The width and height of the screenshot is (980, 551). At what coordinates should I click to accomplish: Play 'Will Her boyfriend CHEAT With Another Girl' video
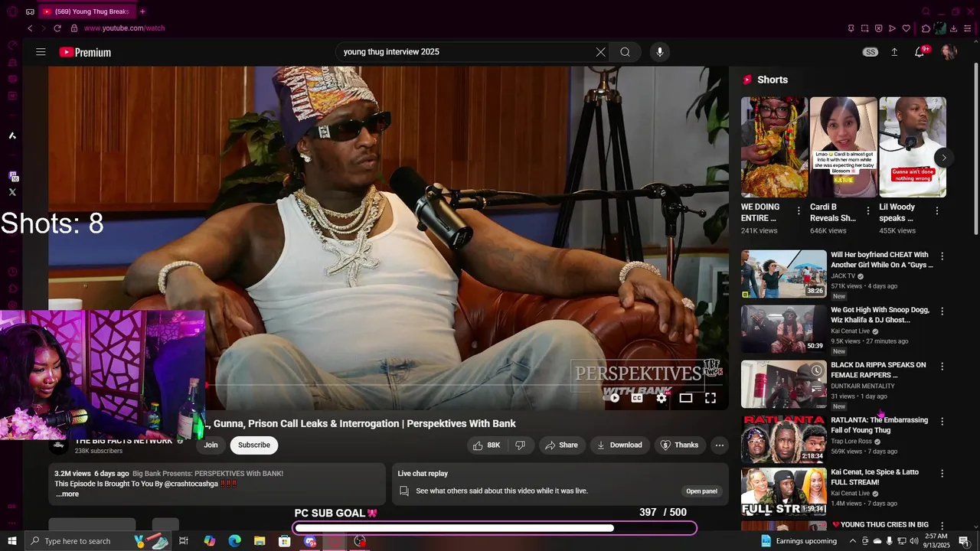tap(882, 260)
